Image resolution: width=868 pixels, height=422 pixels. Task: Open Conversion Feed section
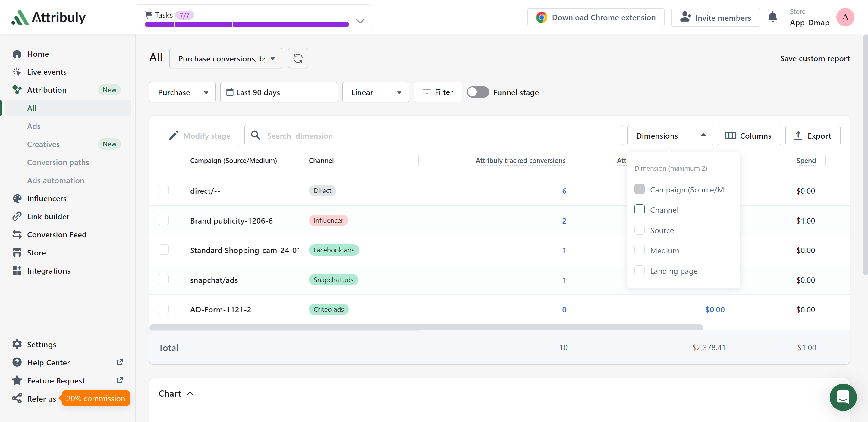pos(56,235)
